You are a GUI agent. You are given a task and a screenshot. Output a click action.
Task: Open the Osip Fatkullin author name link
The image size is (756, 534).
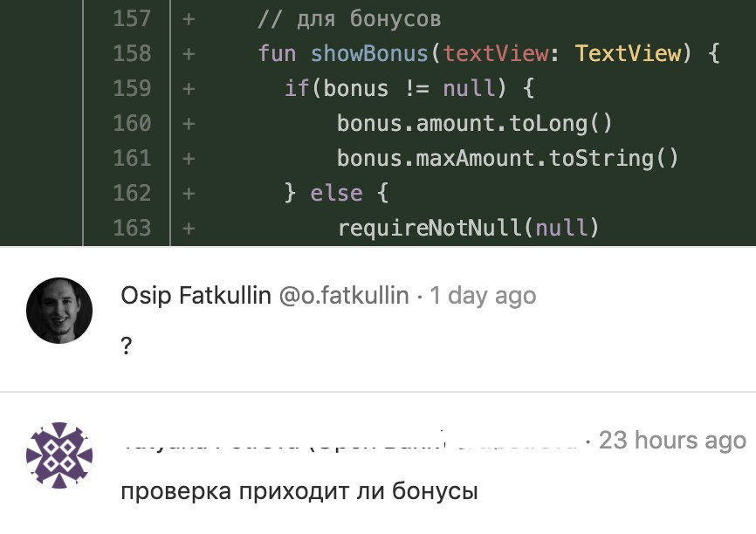(196, 296)
